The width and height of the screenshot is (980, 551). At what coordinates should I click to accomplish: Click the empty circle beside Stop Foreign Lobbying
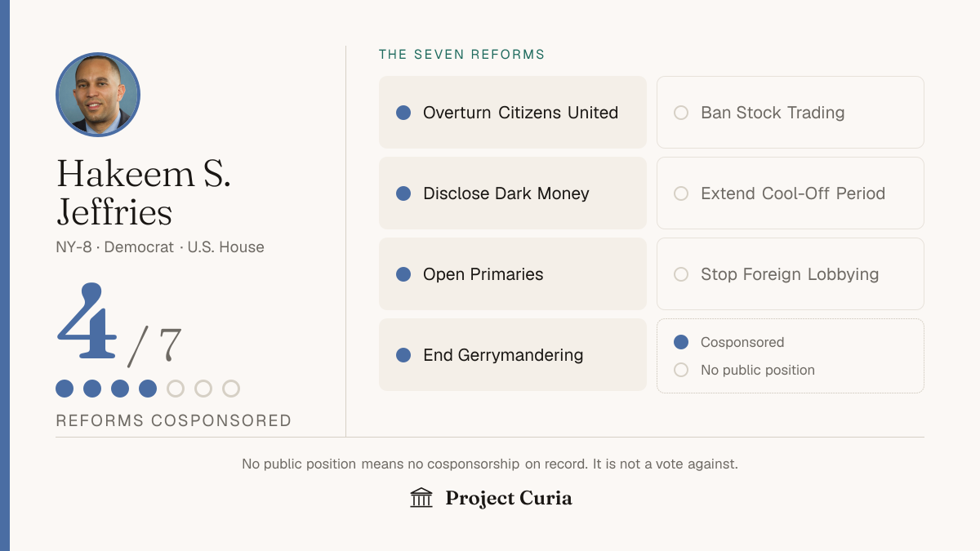tap(681, 274)
